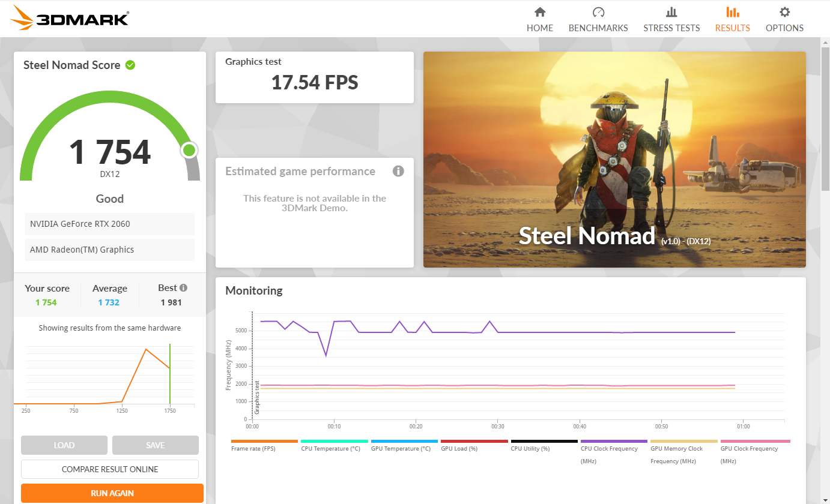Click the 3DMark logo
Viewport: 830px width, 504px height.
click(x=70, y=19)
